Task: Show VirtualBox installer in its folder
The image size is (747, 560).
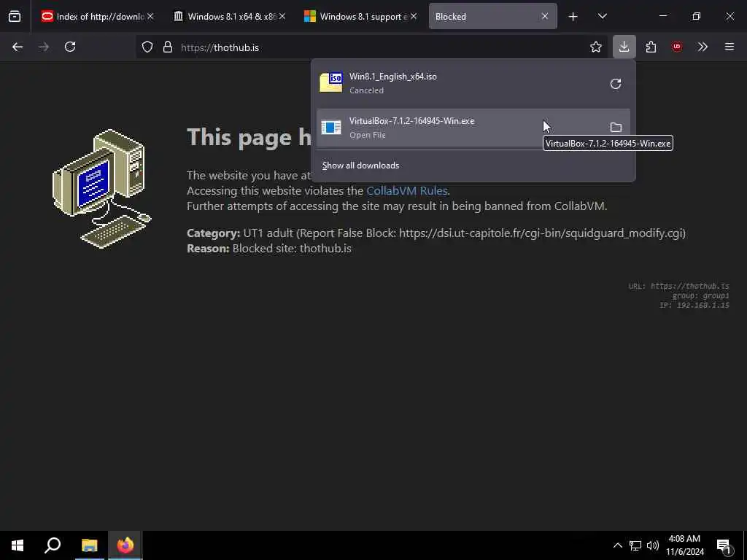Action: point(616,127)
